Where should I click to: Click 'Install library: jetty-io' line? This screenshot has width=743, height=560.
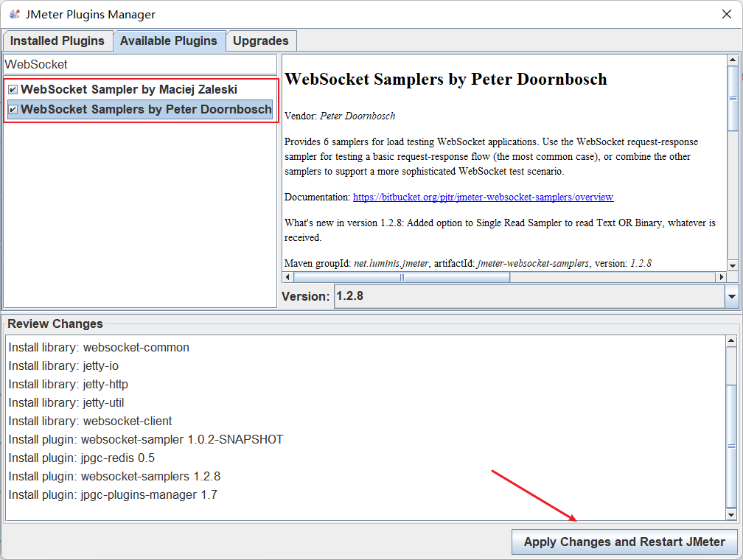(x=63, y=366)
